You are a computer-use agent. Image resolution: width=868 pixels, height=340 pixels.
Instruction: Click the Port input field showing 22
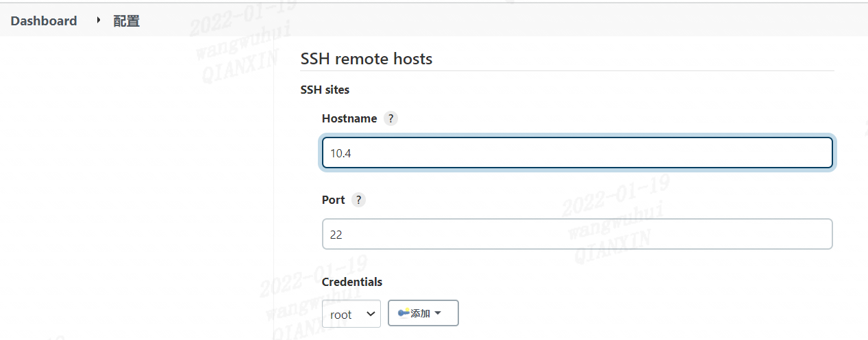click(577, 235)
